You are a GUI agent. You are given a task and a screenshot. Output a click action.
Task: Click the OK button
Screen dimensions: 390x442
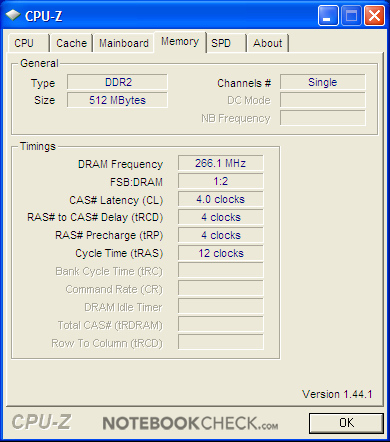[346, 423]
